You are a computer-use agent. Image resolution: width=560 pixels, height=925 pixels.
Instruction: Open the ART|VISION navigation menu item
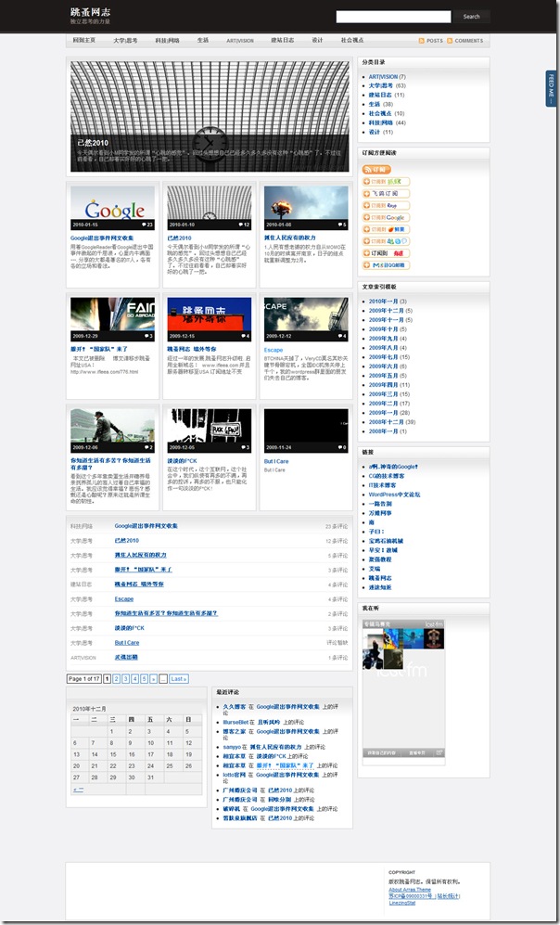[240, 41]
